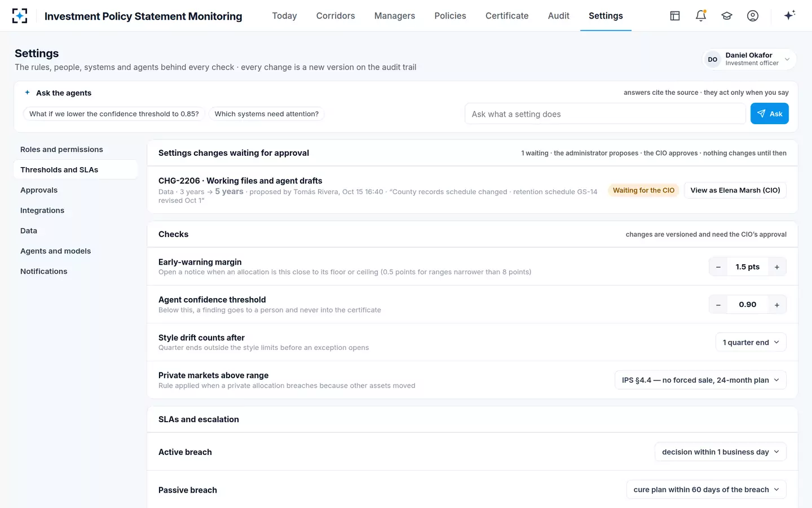
Task: Pick Which systems need attention suggestion
Action: (x=267, y=113)
